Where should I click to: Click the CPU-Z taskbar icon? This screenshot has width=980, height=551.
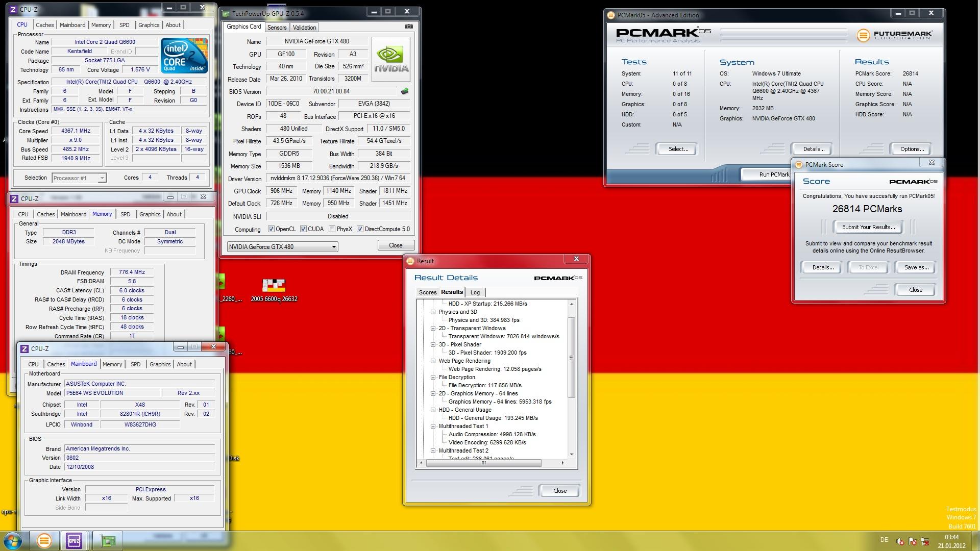[x=75, y=540]
